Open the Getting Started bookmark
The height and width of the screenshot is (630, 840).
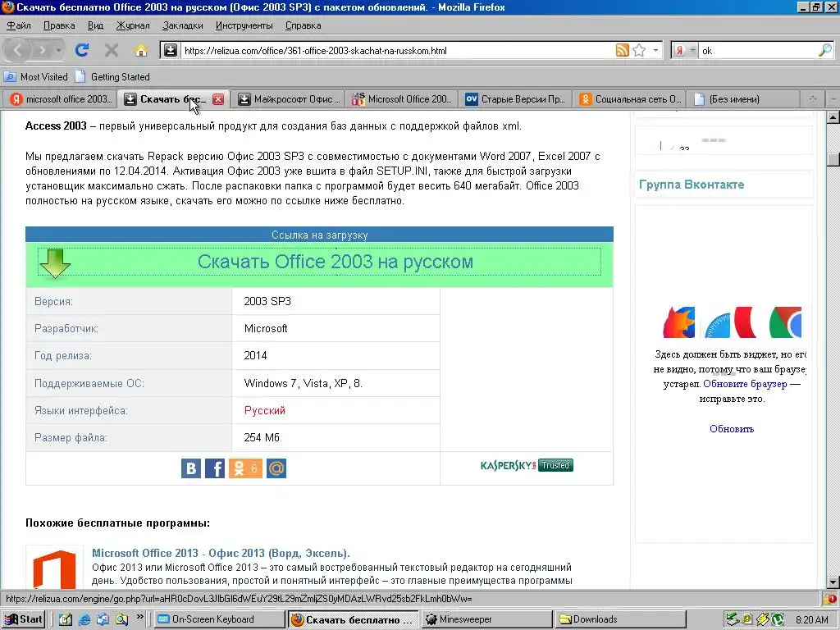tap(113, 76)
